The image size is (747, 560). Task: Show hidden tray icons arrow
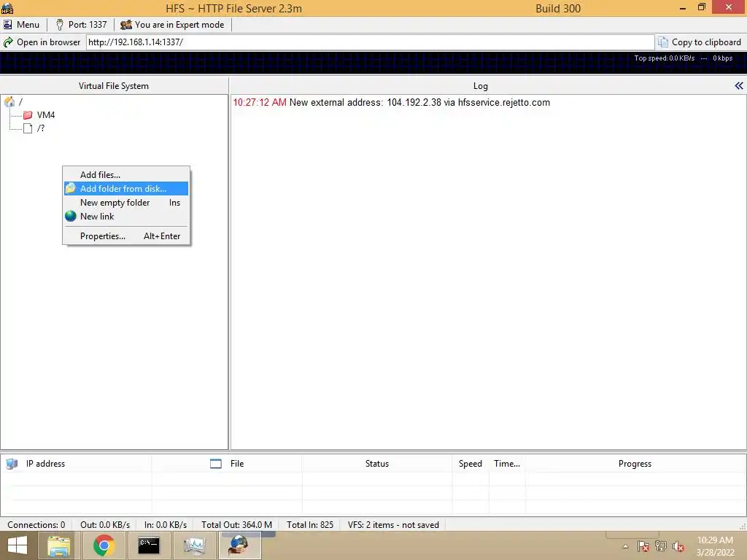(625, 546)
